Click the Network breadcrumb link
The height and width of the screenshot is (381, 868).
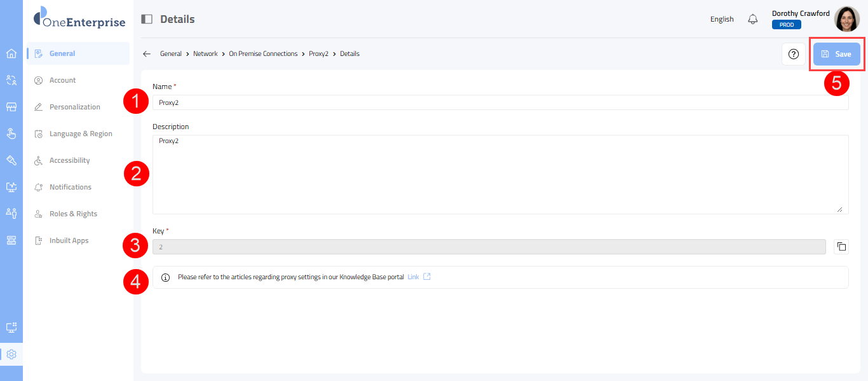[x=205, y=54]
